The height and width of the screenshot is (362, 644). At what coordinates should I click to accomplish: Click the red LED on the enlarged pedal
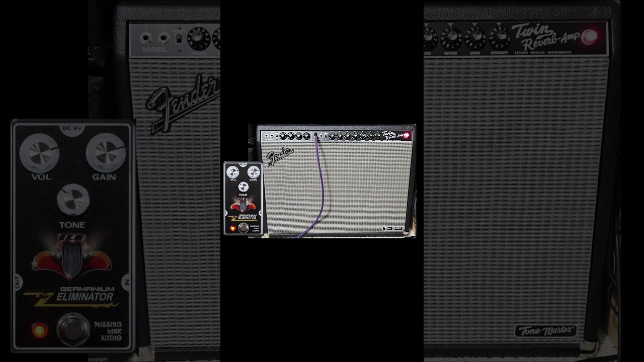(39, 330)
